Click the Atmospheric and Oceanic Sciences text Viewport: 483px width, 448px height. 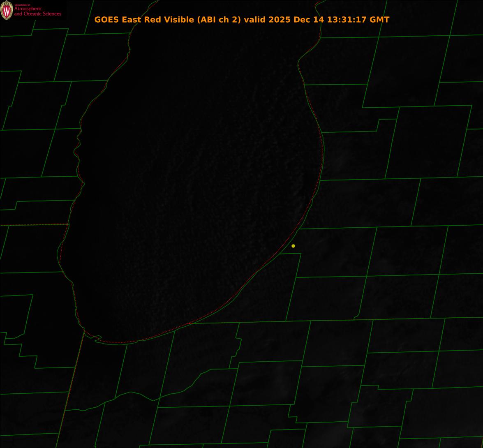(37, 11)
